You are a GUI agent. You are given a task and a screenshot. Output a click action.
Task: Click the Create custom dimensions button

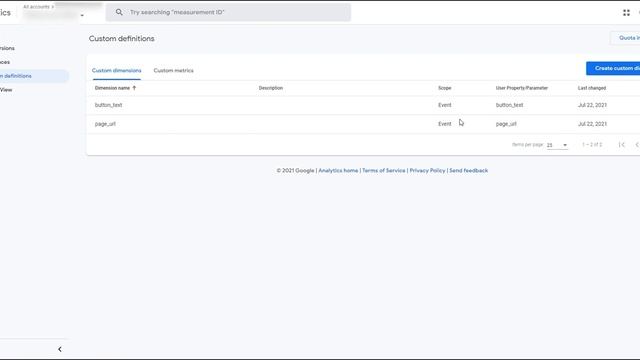(613, 68)
